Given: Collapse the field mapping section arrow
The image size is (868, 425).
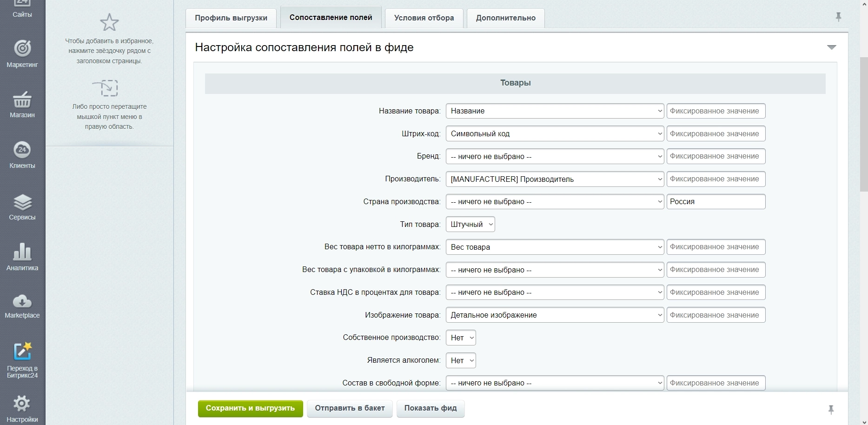Looking at the screenshot, I should pos(831,47).
